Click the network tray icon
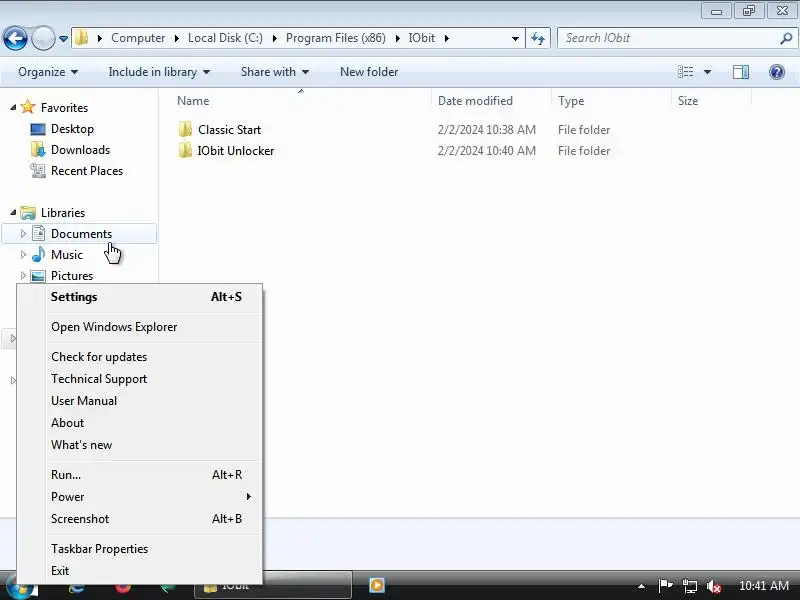This screenshot has width=800, height=600. pyautogui.click(x=690, y=586)
